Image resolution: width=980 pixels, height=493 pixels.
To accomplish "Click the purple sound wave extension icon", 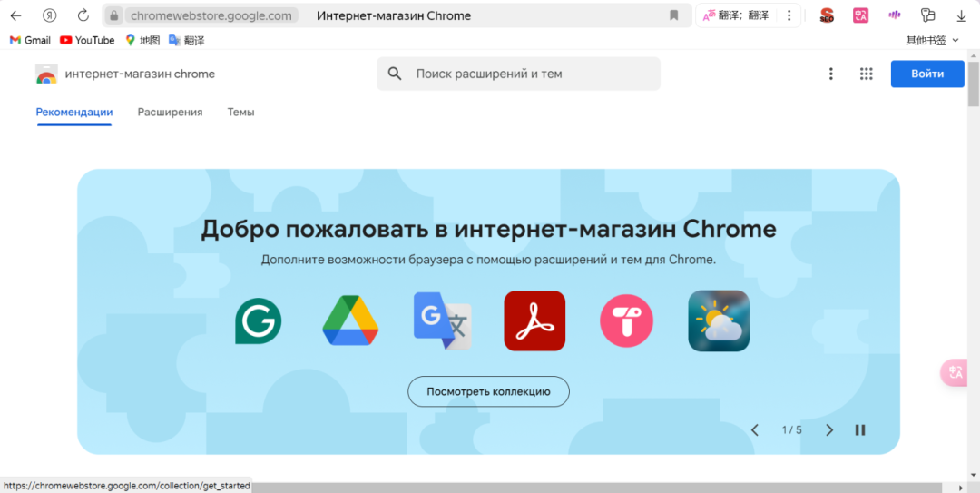I will pos(895,15).
